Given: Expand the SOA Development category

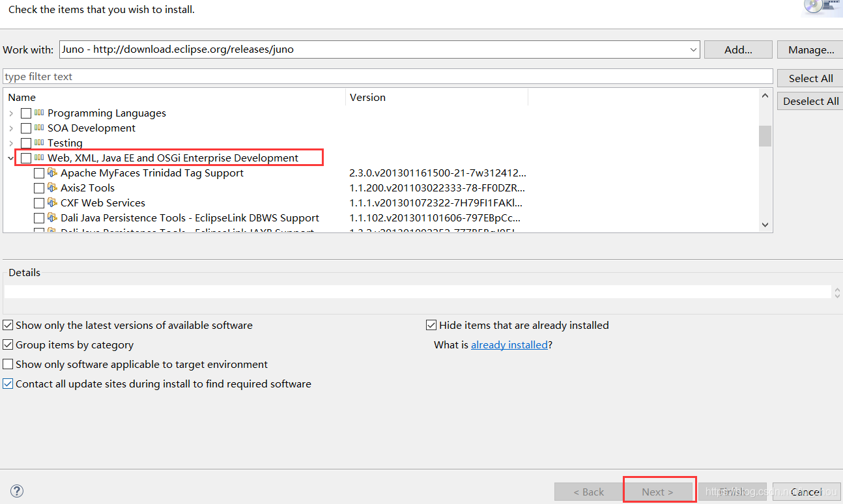Looking at the screenshot, I should 11,128.
